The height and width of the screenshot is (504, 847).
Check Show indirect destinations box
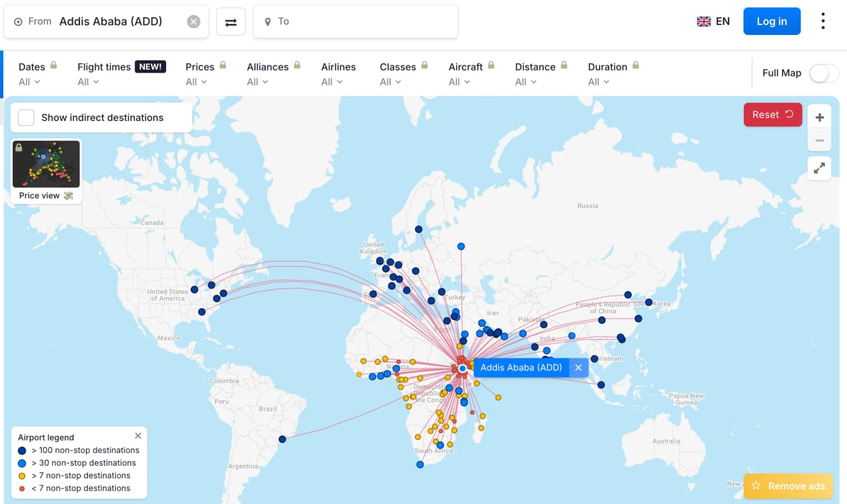[26, 118]
